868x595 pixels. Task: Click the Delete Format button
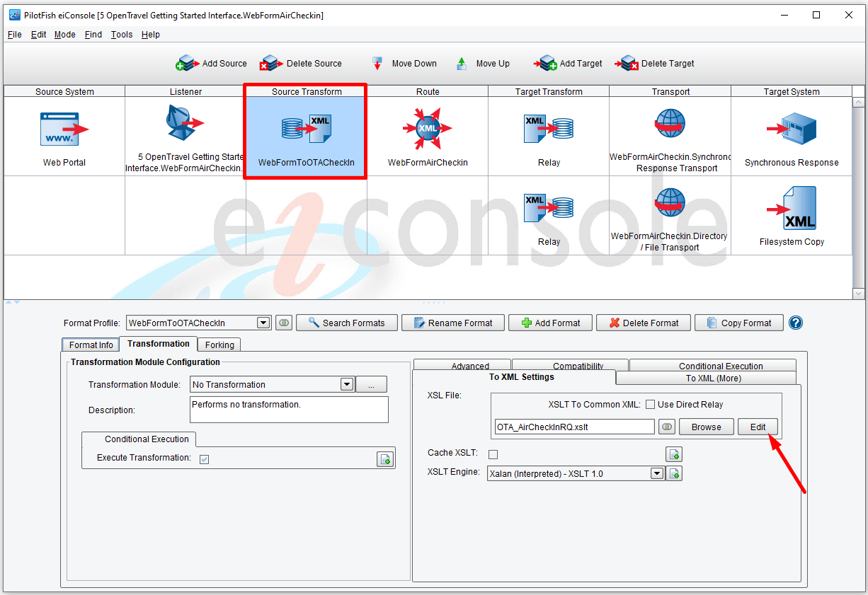(643, 323)
